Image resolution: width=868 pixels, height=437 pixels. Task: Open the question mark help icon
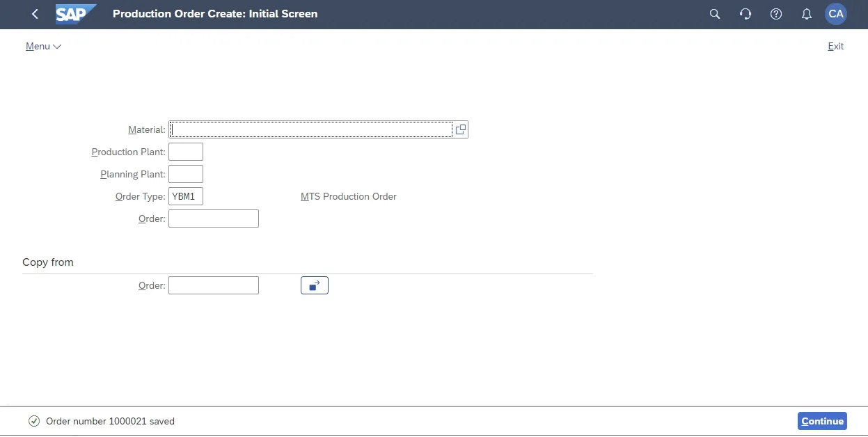click(776, 14)
